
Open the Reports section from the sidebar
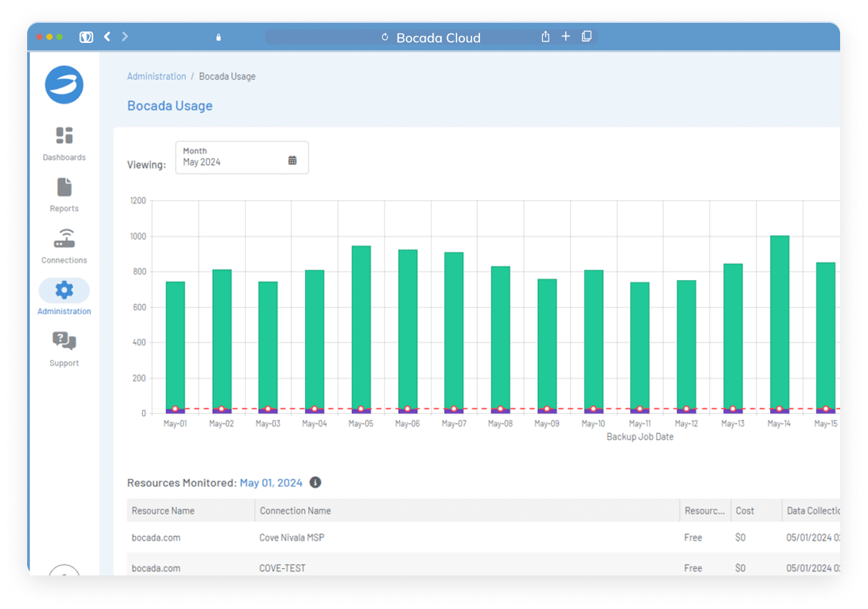point(64,187)
